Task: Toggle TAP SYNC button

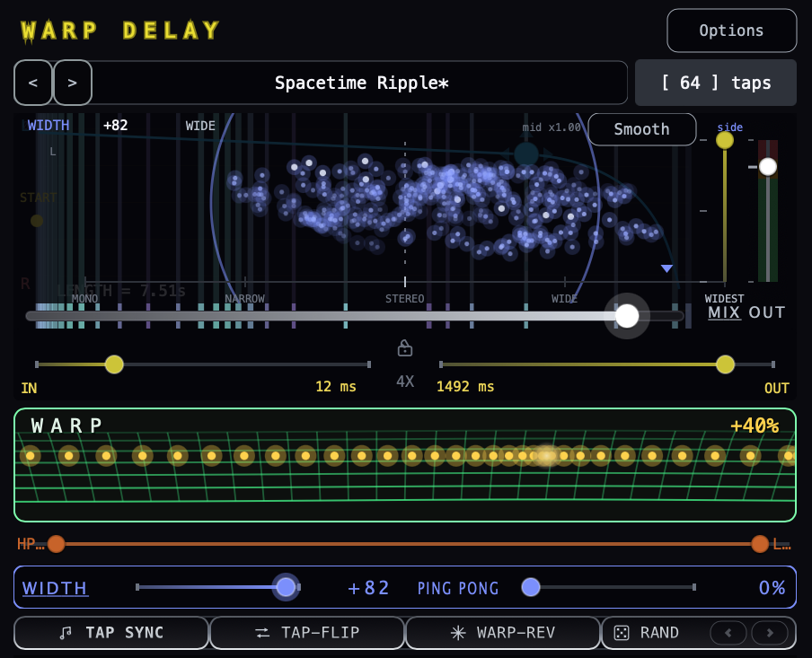Action: point(110,633)
